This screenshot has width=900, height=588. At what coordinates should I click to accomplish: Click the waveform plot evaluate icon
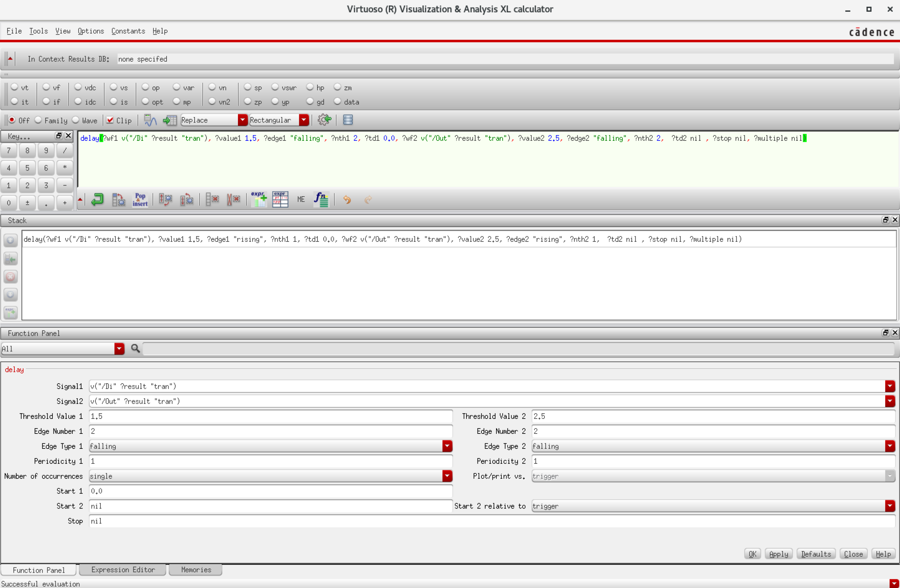click(151, 120)
